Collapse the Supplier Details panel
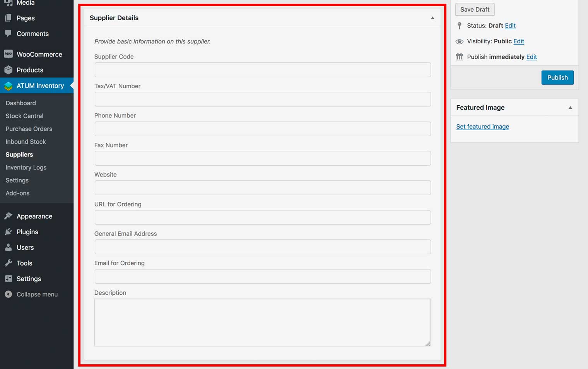Viewport: 588px width, 369px height. 432,18
